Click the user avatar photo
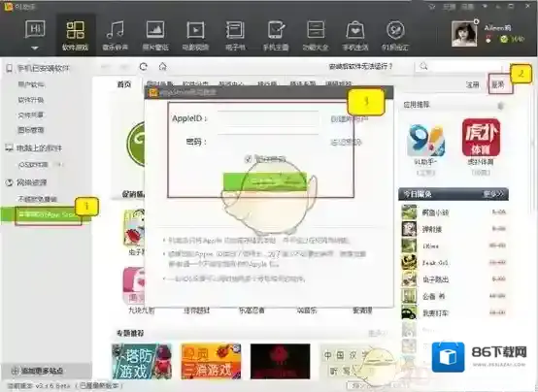Screen dimensions: 538x392 point(464,33)
